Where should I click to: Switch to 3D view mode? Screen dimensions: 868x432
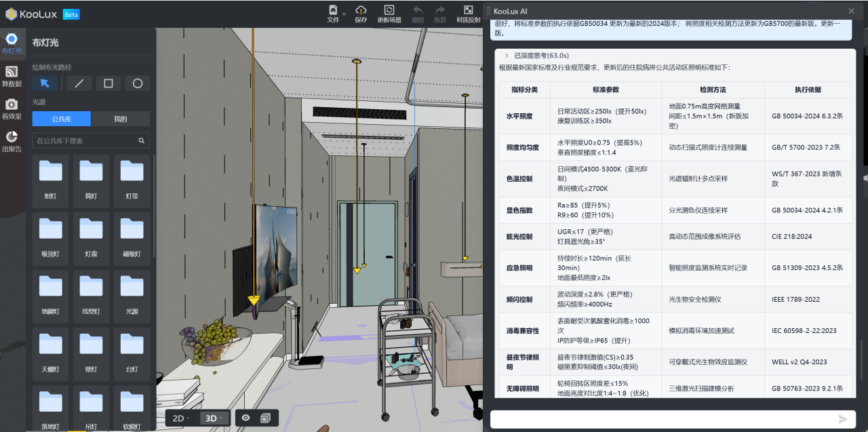point(214,418)
